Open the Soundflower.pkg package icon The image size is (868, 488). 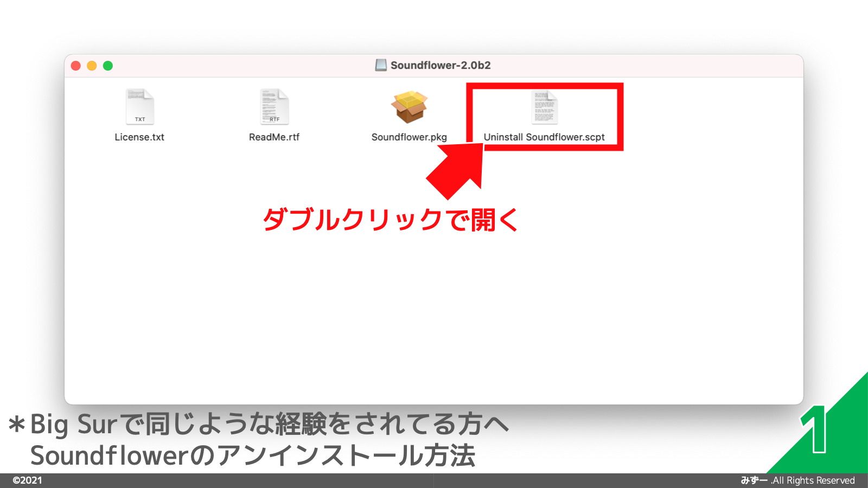409,107
